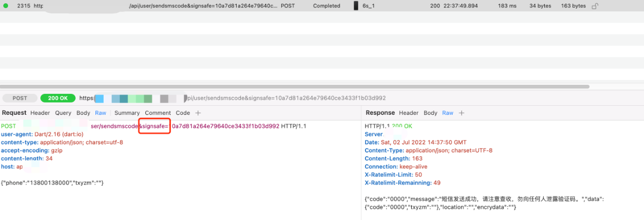
Task: Select the sendsmscode request row 2315
Action: (x=215, y=6)
